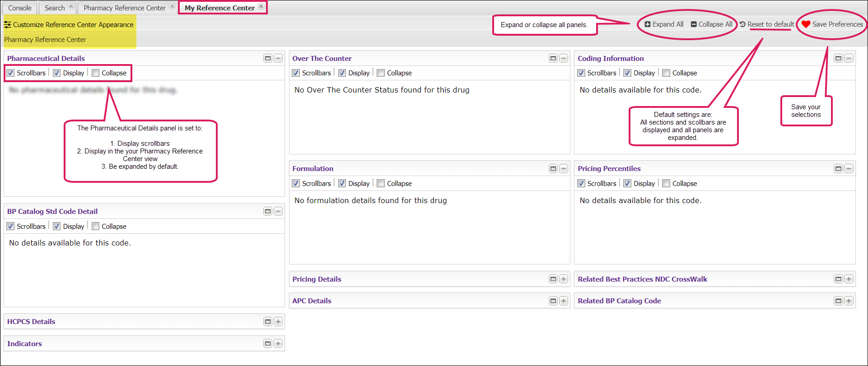Click the Expand All button

pos(664,24)
